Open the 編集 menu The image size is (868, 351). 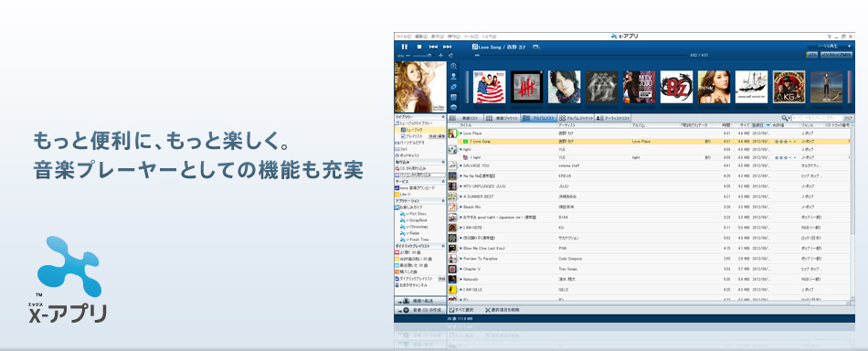[x=421, y=36]
